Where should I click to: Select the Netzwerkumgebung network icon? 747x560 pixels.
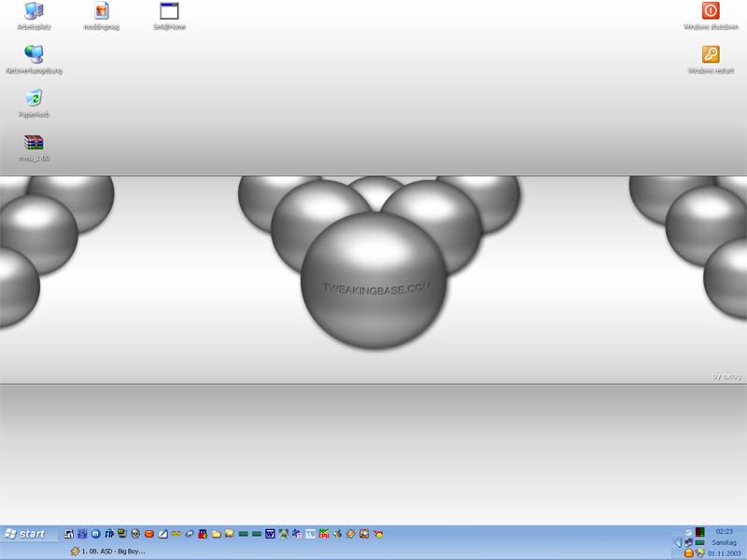(x=34, y=54)
